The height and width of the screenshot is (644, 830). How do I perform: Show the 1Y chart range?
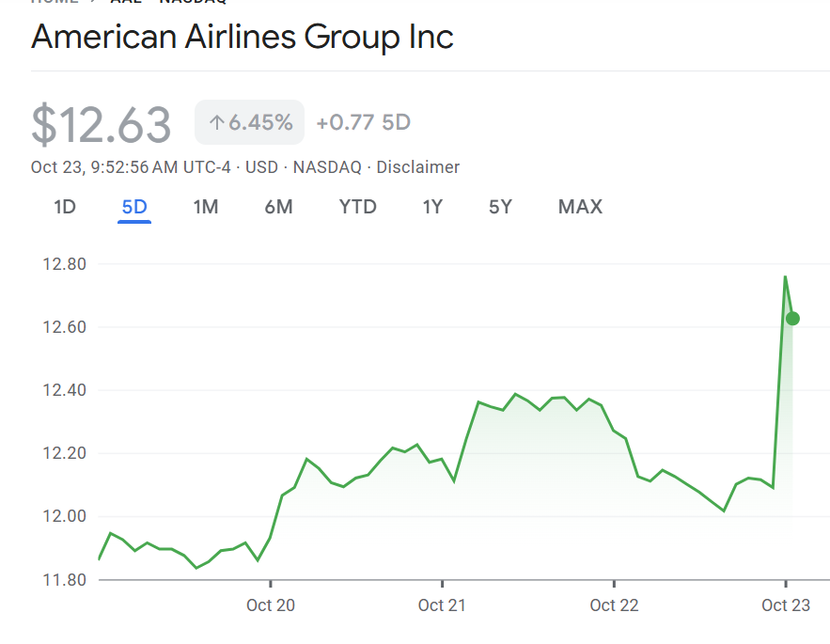432,207
